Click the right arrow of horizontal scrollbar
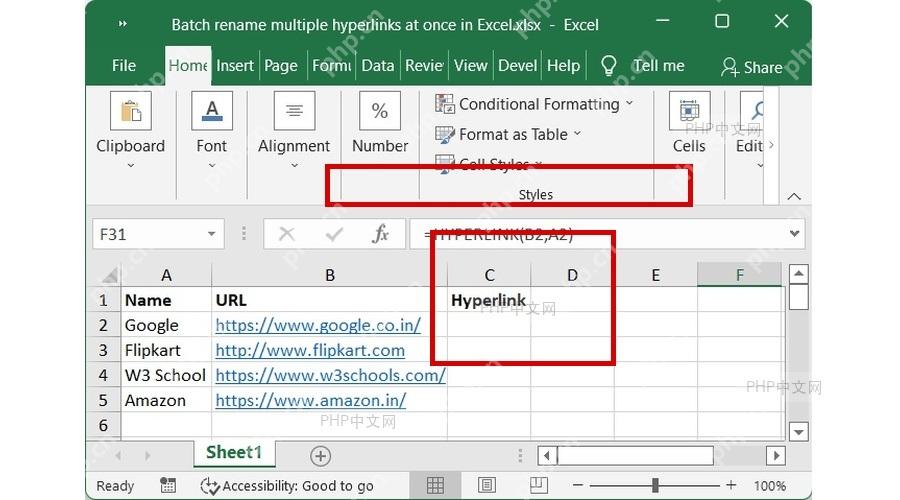Image resolution: width=900 pixels, height=500 pixels. click(776, 456)
